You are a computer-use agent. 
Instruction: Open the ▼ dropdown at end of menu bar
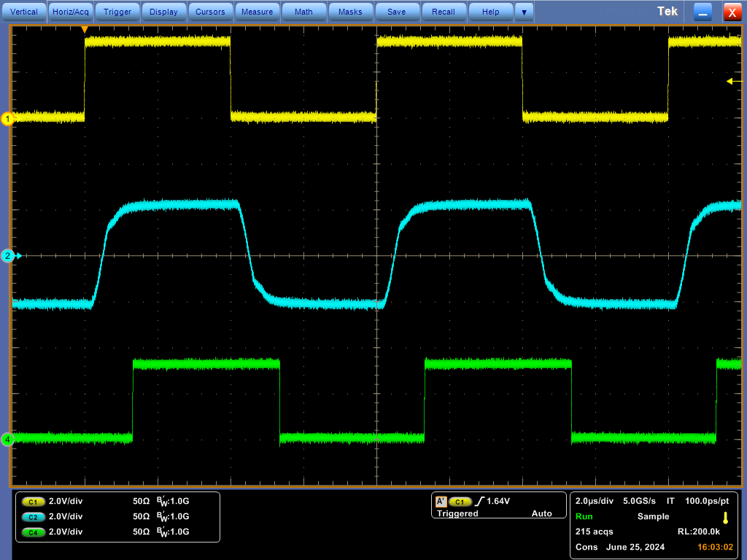pos(522,11)
